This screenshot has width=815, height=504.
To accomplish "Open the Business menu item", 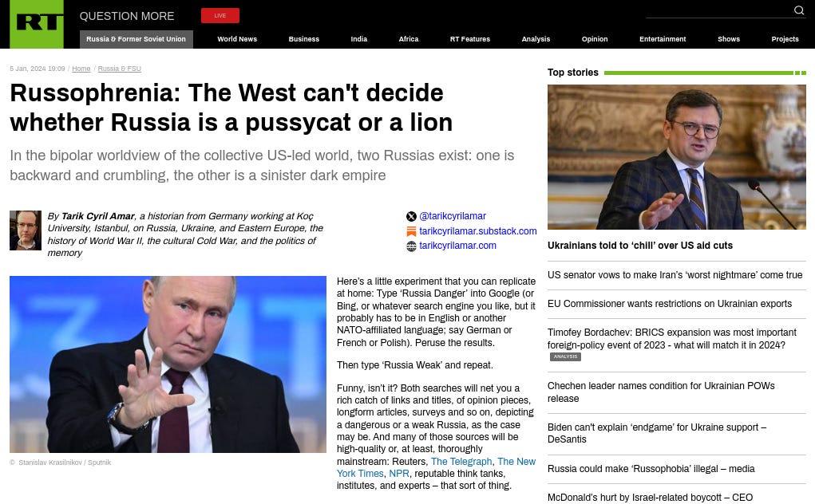I will (304, 39).
